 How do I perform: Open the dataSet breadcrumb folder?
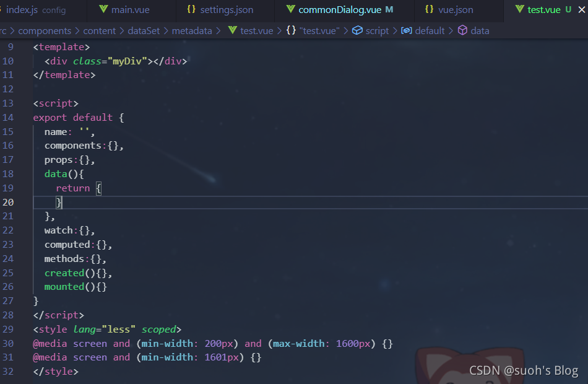144,31
